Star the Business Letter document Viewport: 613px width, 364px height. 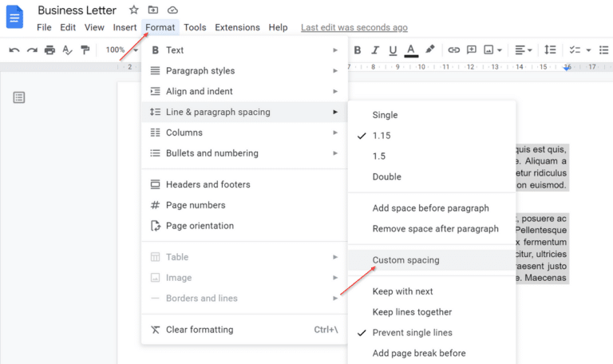133,10
